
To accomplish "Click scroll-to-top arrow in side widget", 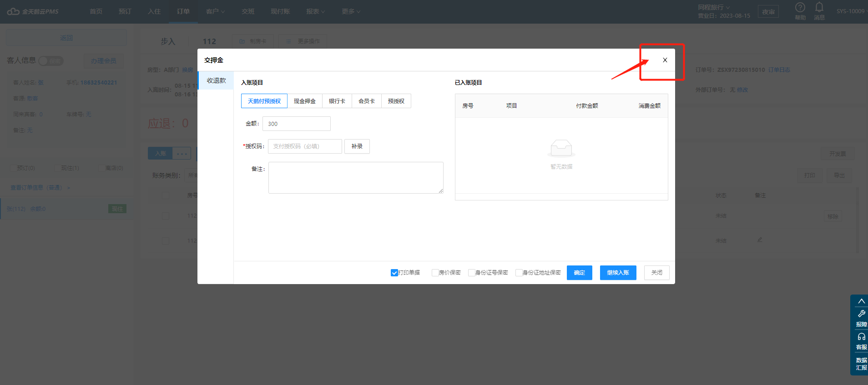I will (x=861, y=301).
